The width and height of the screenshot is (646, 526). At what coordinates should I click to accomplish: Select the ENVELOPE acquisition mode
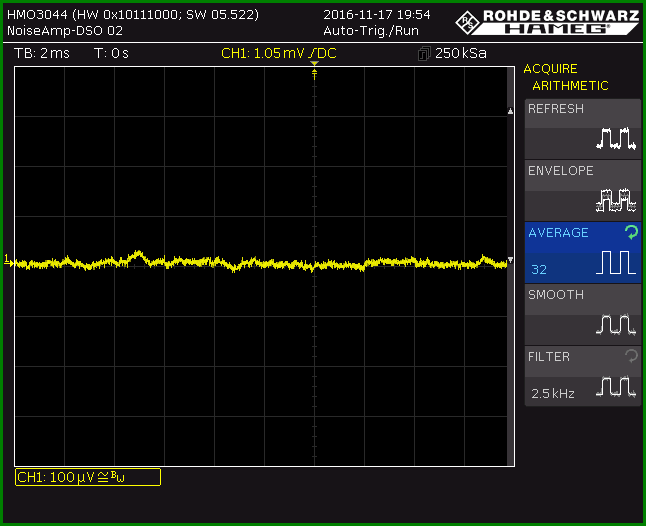tap(583, 191)
